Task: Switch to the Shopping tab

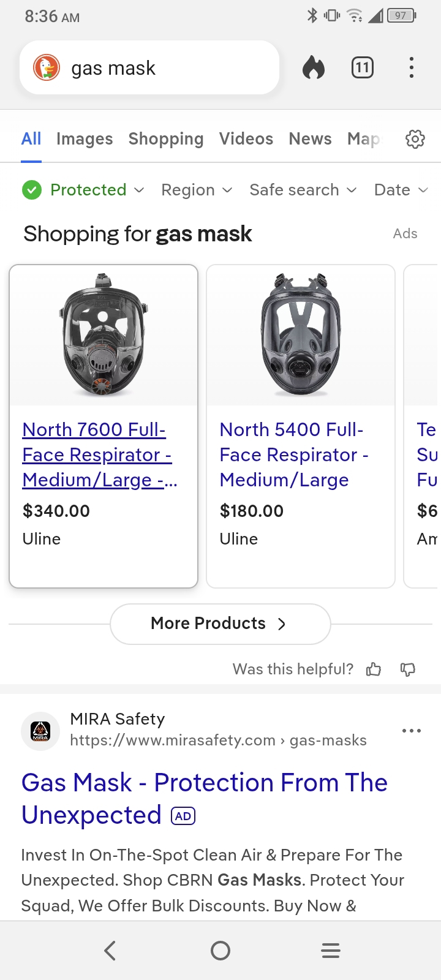Action: [x=166, y=139]
